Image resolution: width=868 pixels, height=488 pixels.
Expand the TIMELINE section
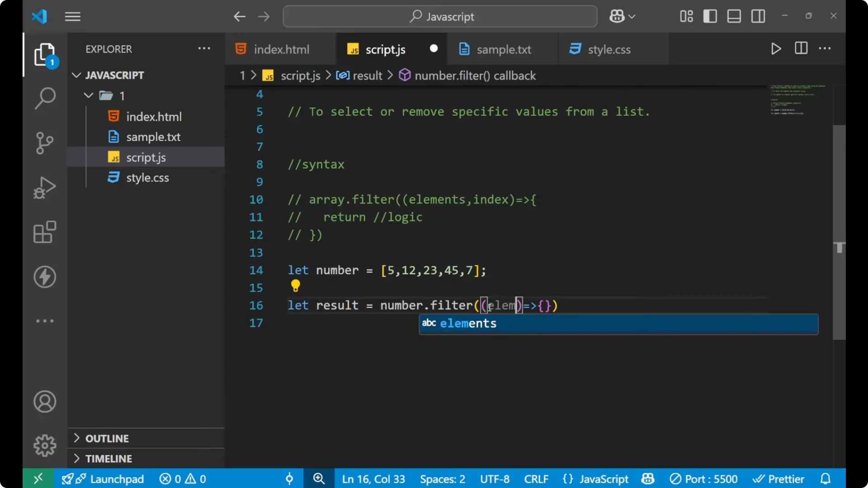pos(109,458)
